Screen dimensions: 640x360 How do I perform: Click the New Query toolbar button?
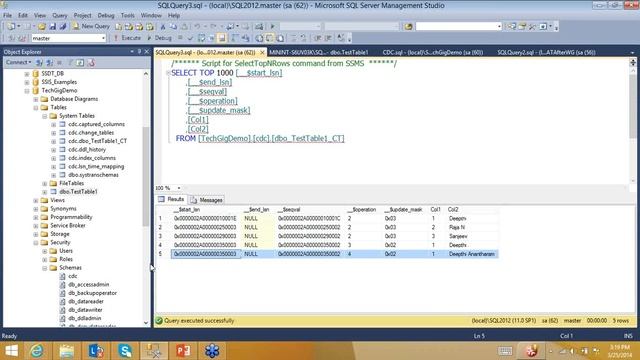click(91, 26)
